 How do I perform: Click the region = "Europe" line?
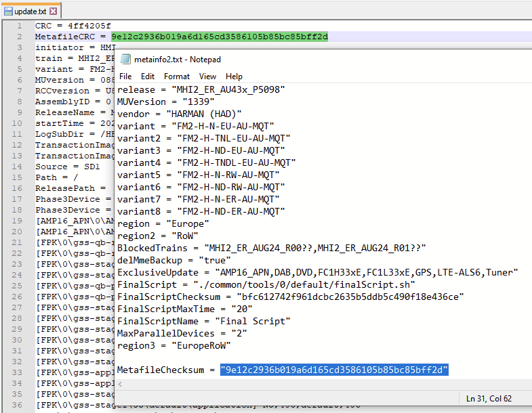coord(163,224)
